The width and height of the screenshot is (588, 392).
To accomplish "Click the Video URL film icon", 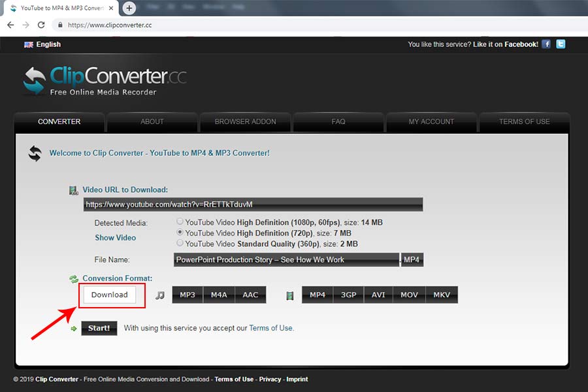I will pyautogui.click(x=73, y=190).
